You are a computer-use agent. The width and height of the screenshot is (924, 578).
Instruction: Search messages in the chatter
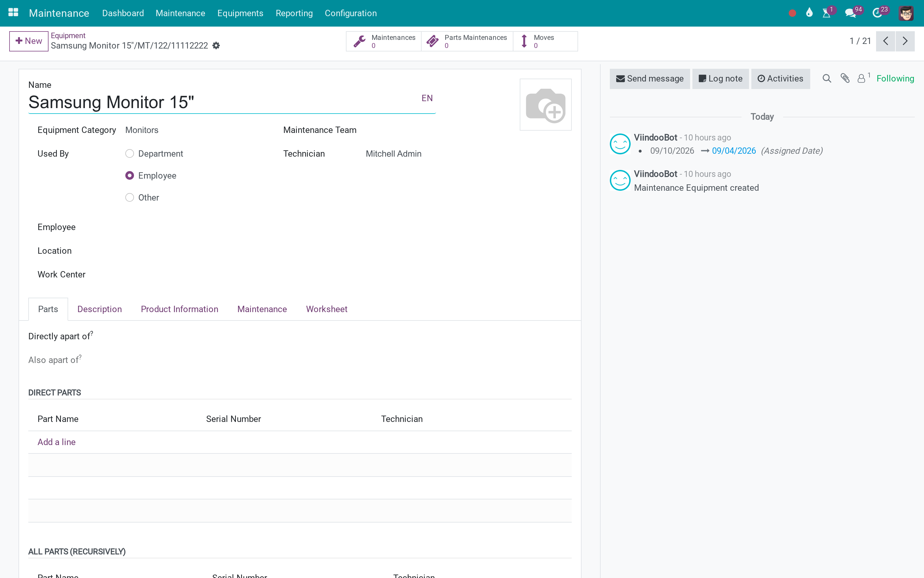[x=827, y=79]
